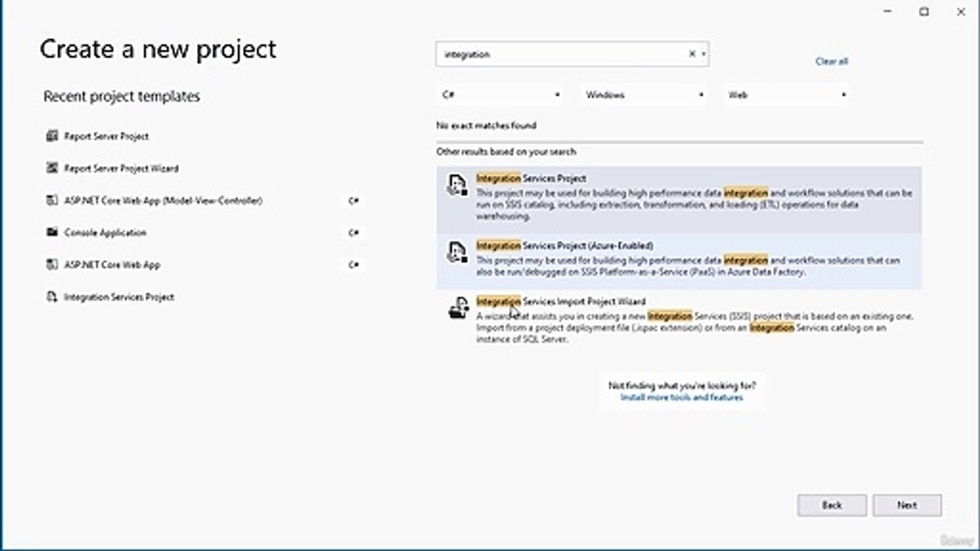Click the recent Integration Services Project icon
Screen dimensions: 980x551
[52, 297]
